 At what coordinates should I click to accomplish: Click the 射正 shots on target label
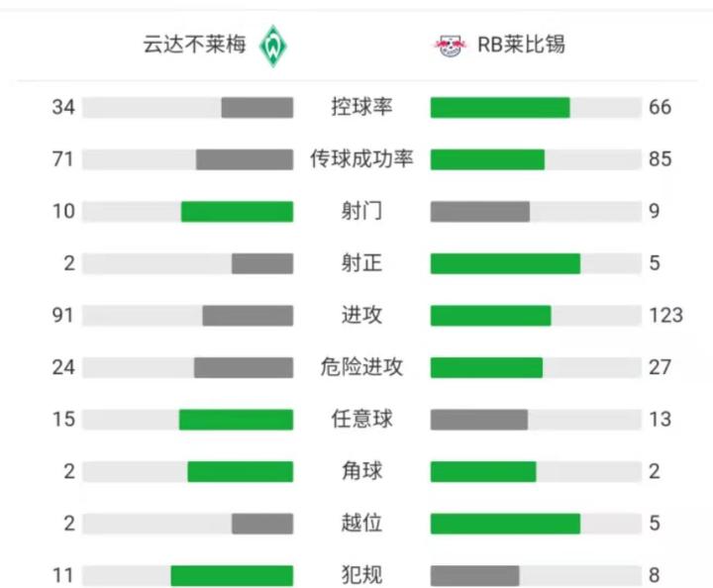[361, 263]
